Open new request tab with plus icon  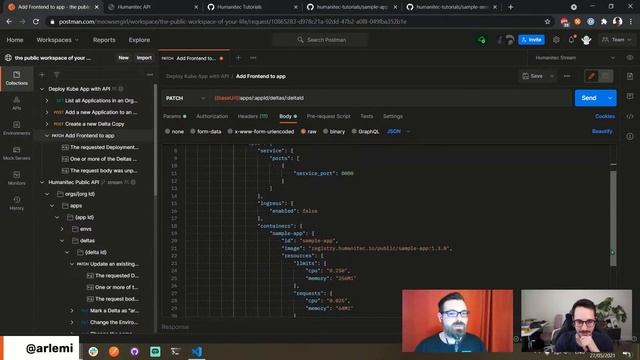click(238, 58)
